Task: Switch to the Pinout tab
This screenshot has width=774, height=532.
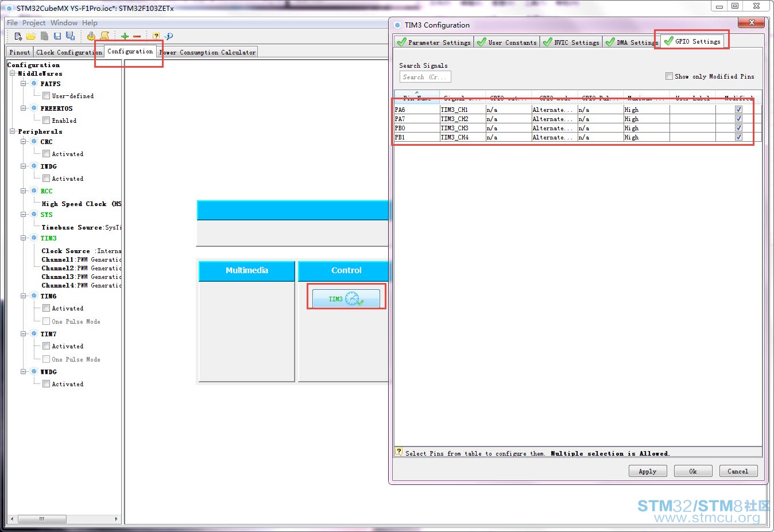Action: click(x=20, y=52)
